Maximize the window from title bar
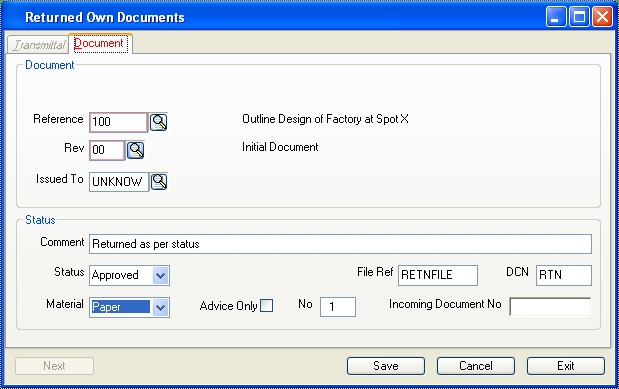 click(579, 17)
